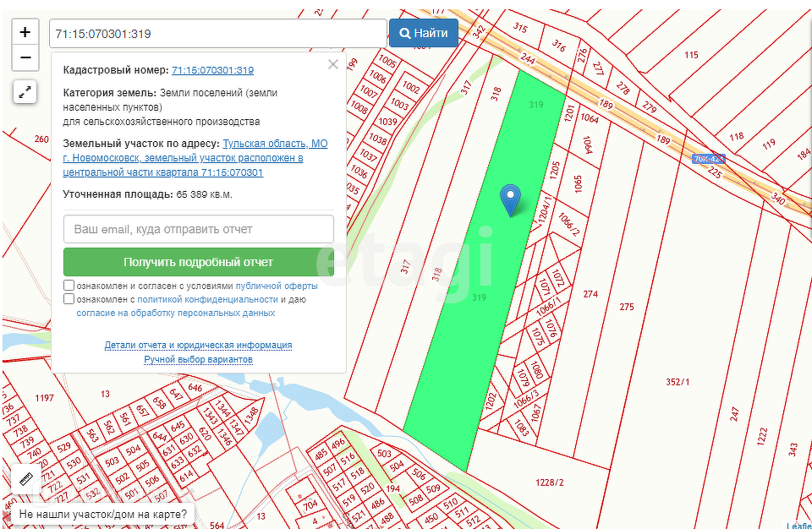
Task: Click the Найти search button
Action: (x=424, y=33)
